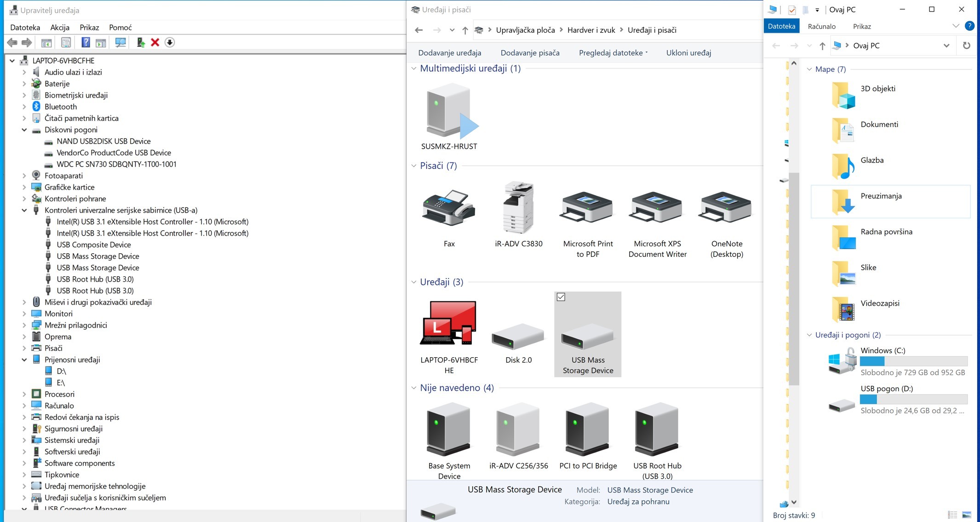Select the SUSMKZ-HRUST multimedia device icon
The width and height of the screenshot is (980, 522).
[449, 112]
